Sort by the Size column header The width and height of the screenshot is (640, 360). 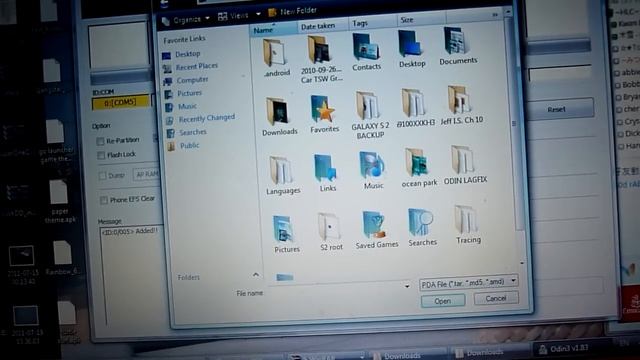click(421, 19)
